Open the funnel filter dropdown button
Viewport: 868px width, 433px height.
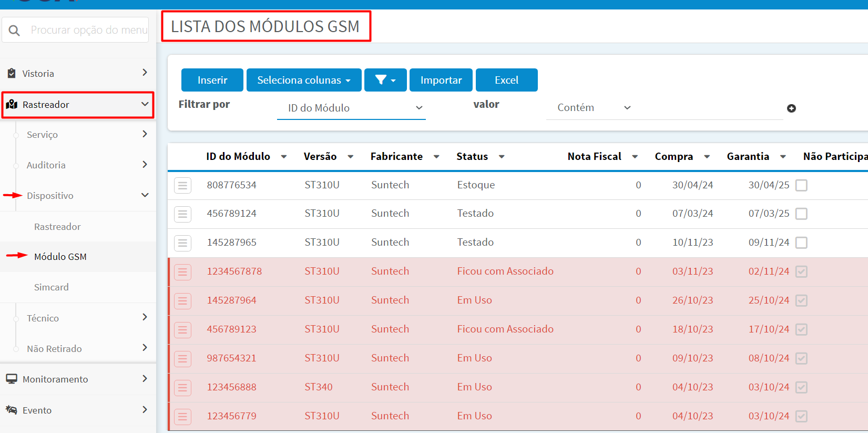(x=385, y=80)
